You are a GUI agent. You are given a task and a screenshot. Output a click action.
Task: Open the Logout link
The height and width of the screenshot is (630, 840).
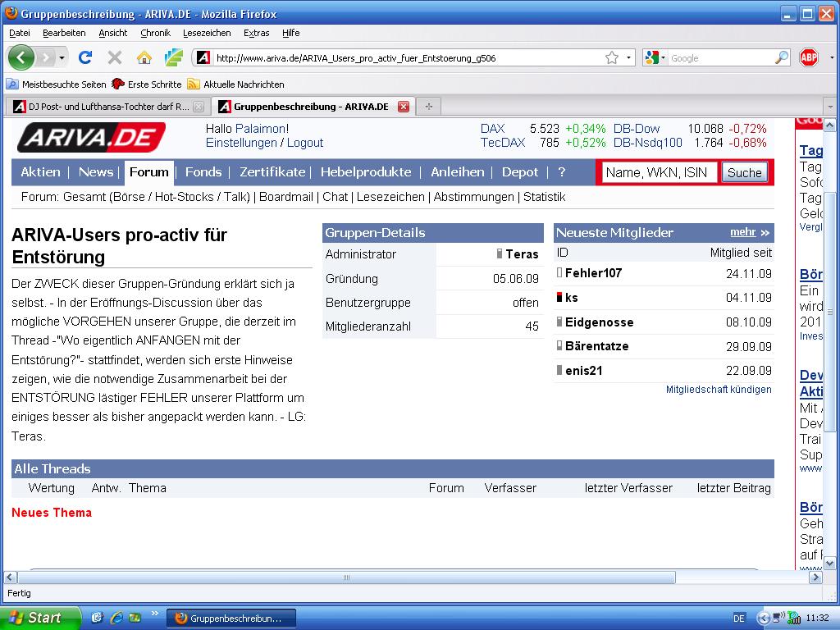pyautogui.click(x=304, y=143)
